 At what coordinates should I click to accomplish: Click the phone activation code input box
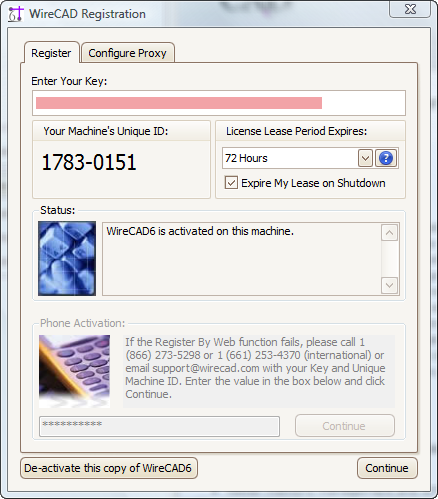159,426
